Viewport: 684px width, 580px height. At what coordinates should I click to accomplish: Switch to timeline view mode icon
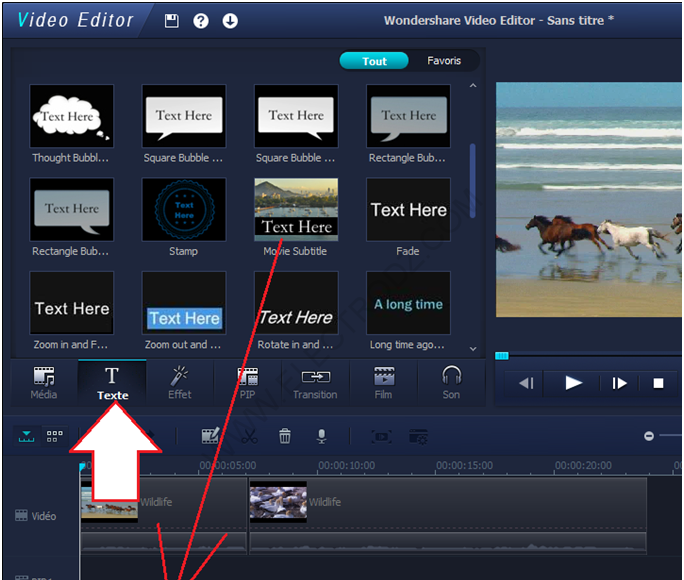27,436
